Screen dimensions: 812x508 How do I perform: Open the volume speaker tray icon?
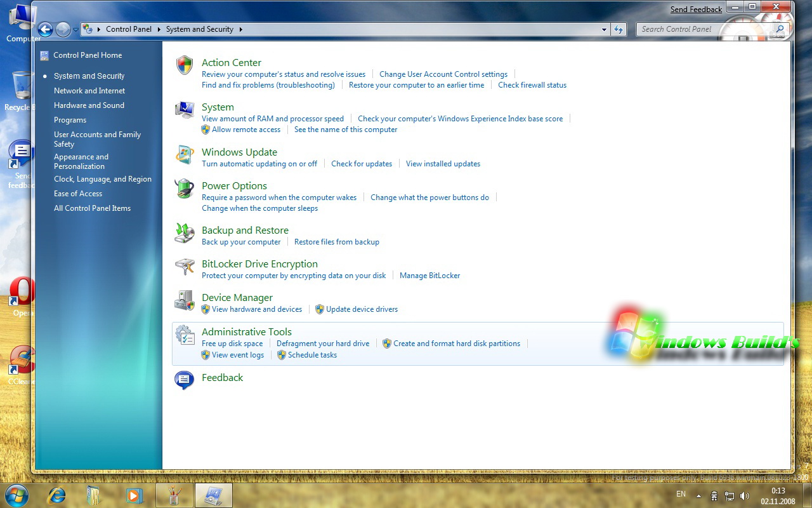click(745, 496)
